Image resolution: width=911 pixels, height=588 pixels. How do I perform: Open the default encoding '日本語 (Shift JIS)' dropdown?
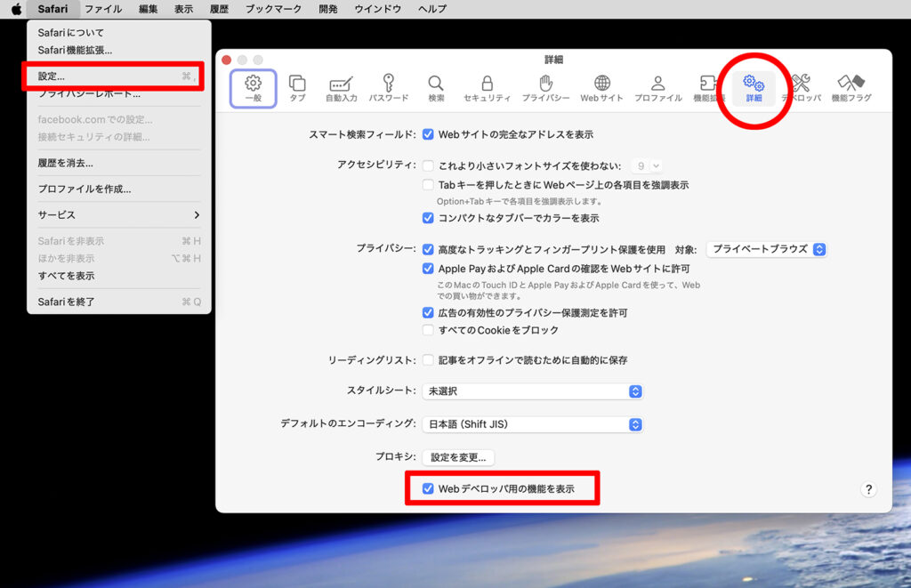532,424
